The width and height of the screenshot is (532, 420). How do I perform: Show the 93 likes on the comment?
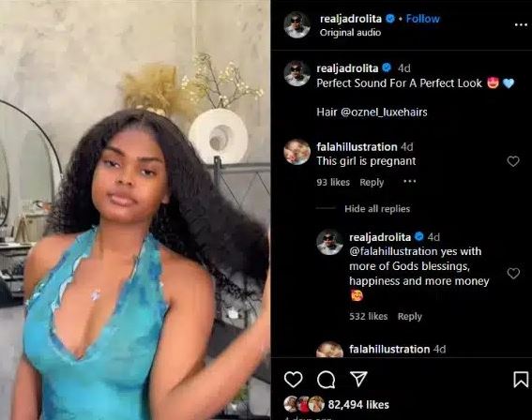pos(333,183)
